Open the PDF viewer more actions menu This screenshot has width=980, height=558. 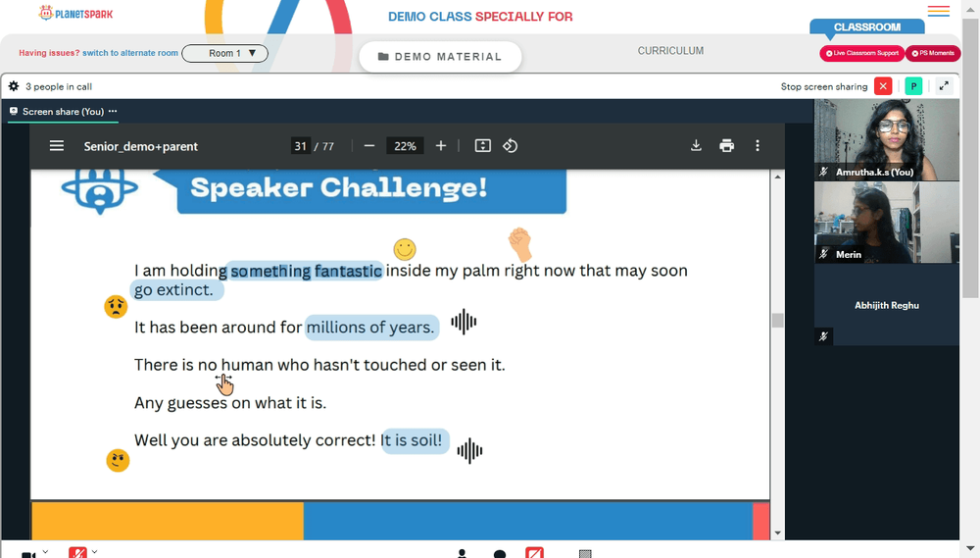758,146
